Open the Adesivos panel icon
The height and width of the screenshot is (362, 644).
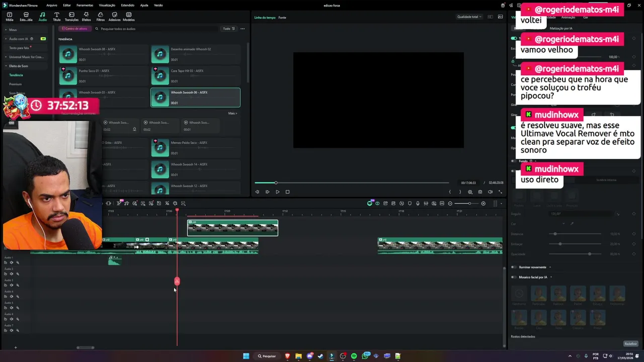pos(114,17)
